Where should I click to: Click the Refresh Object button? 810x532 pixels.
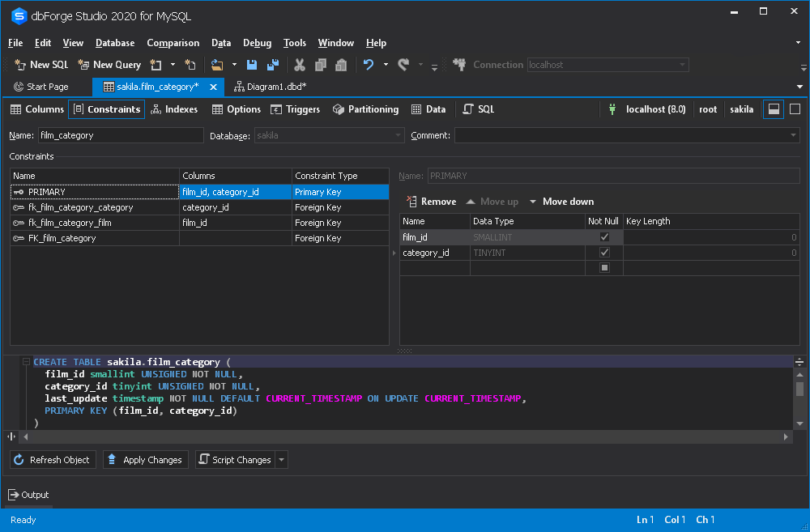pos(53,460)
